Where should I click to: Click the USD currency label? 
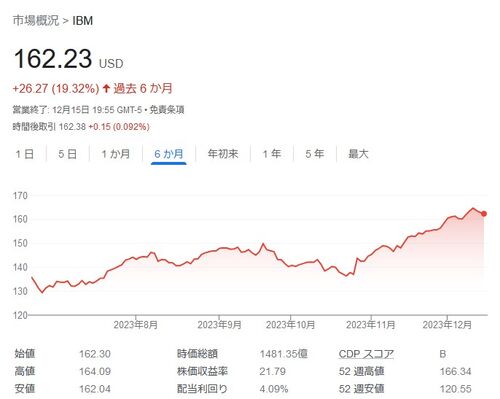tap(111, 64)
